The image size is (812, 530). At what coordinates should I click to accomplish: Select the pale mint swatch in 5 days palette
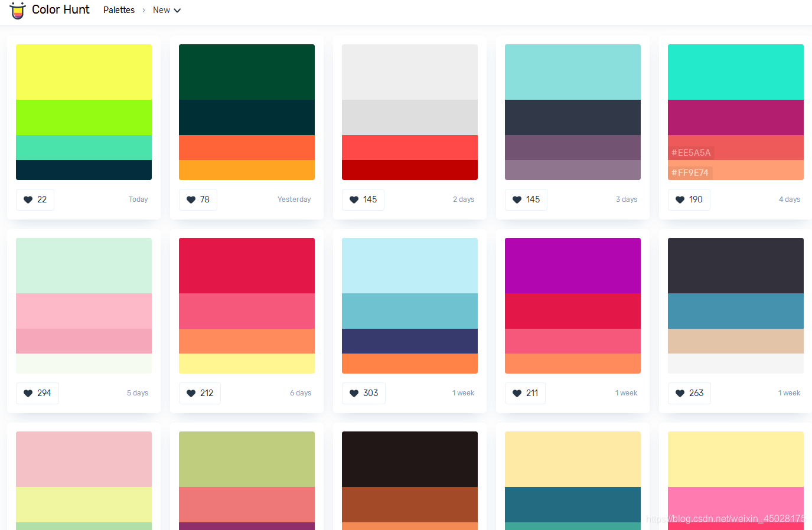[x=84, y=266]
